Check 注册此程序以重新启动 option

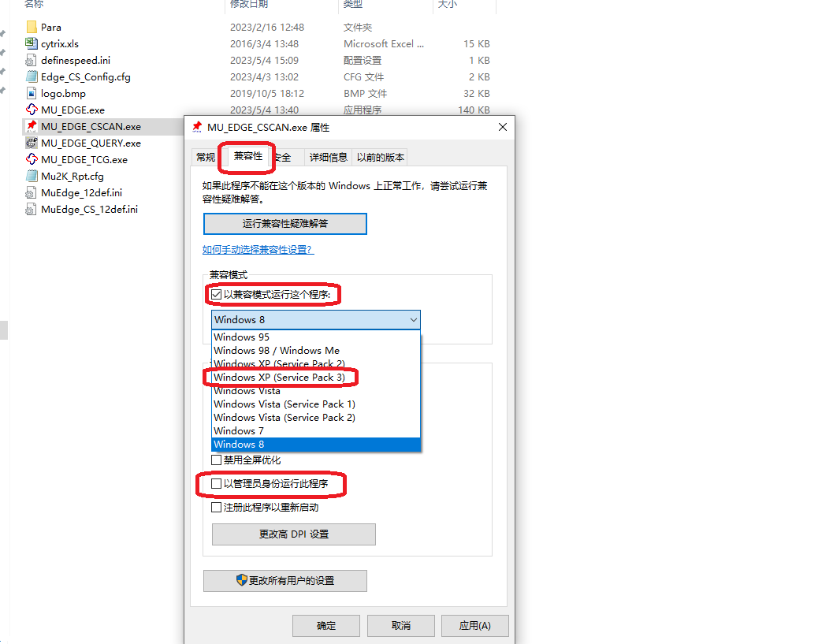(x=216, y=508)
